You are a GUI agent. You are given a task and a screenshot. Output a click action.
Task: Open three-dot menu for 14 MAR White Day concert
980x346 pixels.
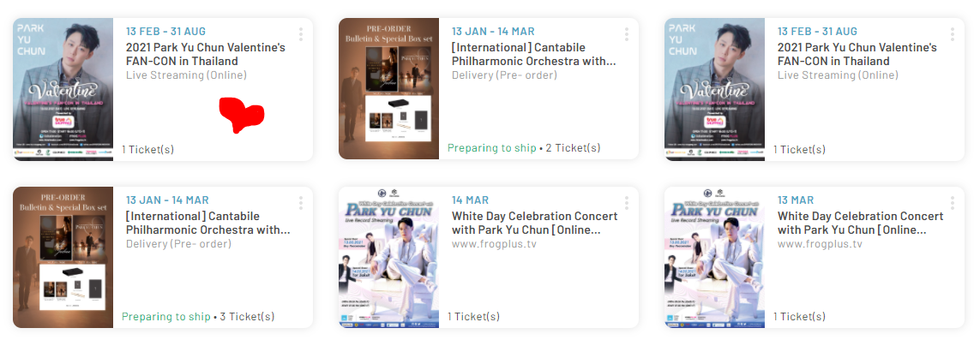[627, 203]
